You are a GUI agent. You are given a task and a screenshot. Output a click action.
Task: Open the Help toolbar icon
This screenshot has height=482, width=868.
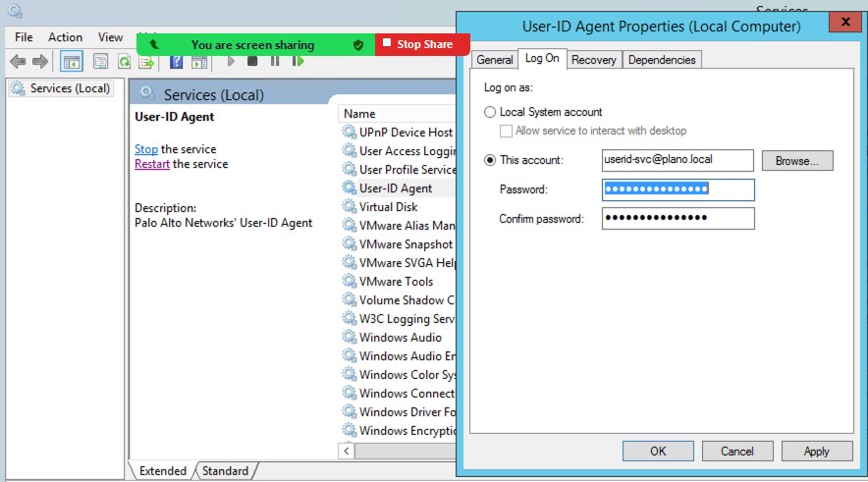pos(176,62)
